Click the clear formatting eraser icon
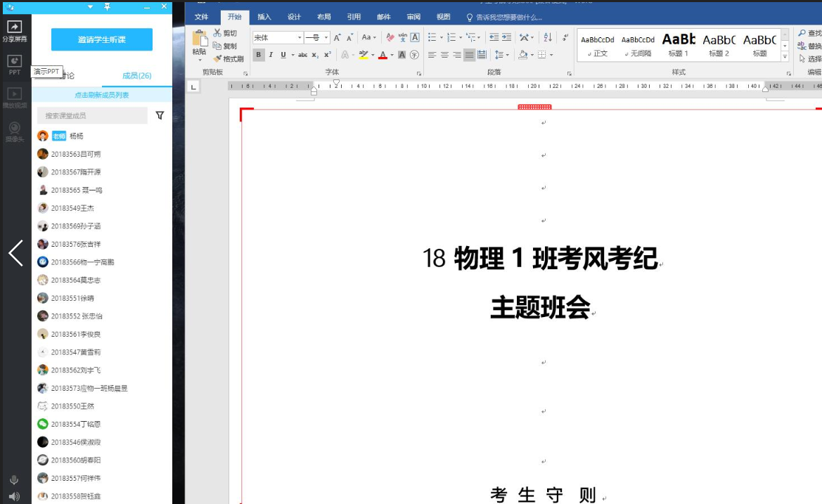 [x=390, y=38]
